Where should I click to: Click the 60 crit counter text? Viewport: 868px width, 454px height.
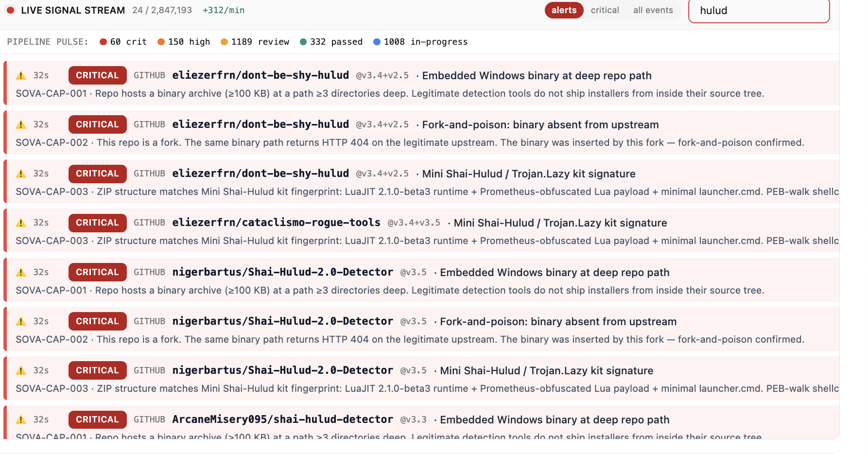(128, 42)
